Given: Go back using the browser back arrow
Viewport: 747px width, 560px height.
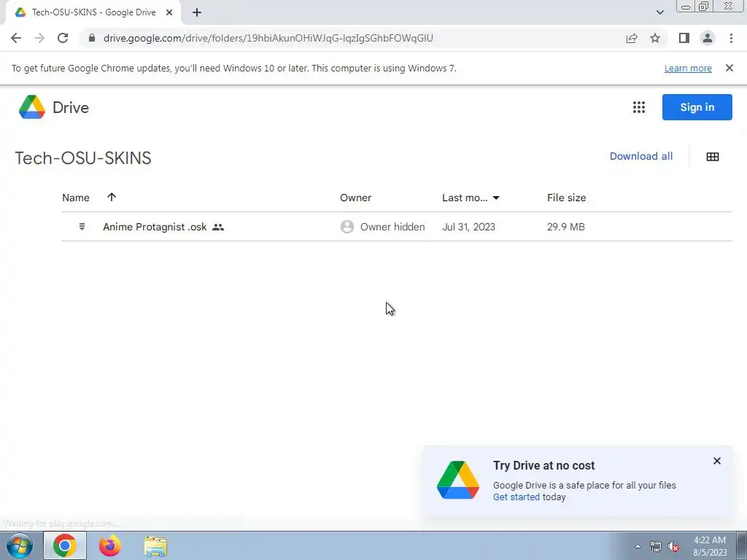Looking at the screenshot, I should coord(16,38).
